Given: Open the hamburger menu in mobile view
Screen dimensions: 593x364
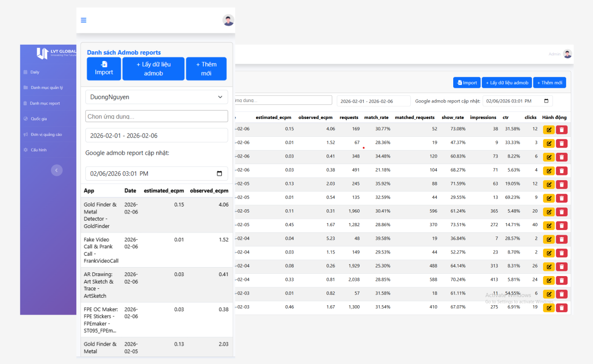Looking at the screenshot, I should (84, 20).
